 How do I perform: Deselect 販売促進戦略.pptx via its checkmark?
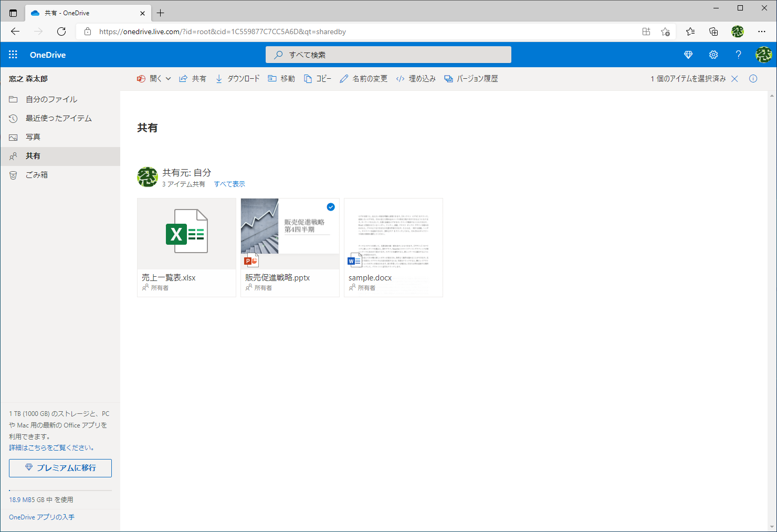coord(331,207)
